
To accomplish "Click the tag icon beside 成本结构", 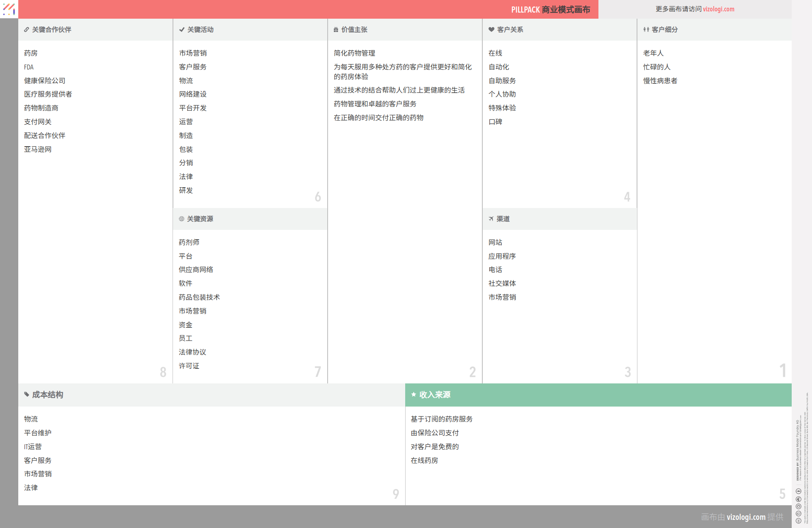I will [x=26, y=394].
